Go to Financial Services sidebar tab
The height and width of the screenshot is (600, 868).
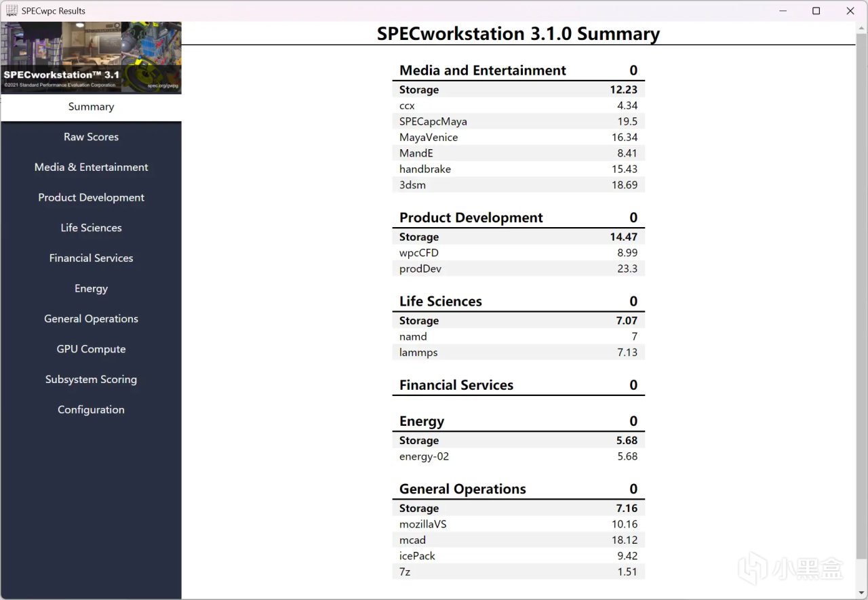91,258
